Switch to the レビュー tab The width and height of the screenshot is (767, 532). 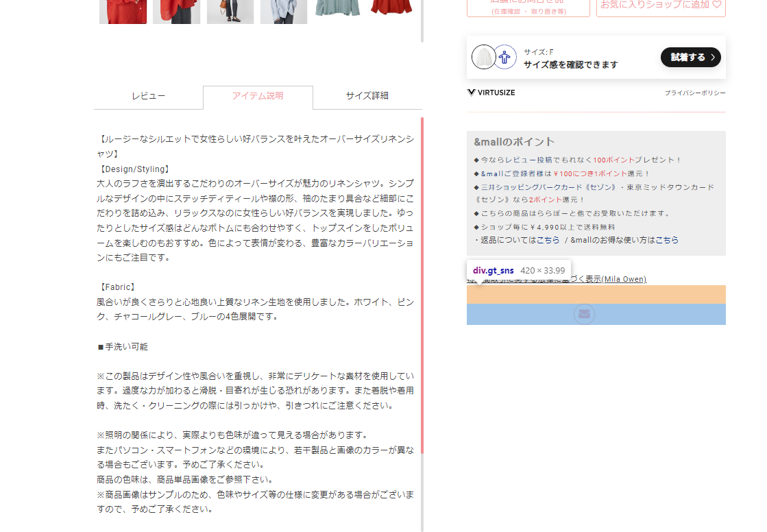pos(147,97)
